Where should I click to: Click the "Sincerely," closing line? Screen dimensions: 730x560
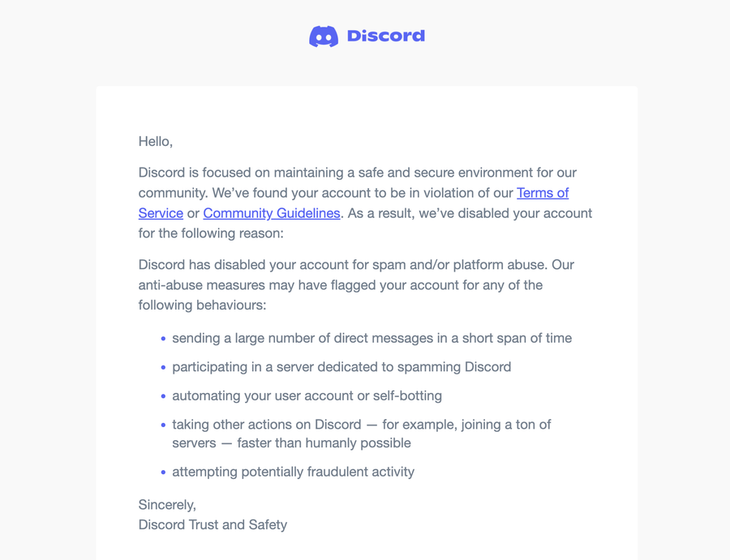[167, 505]
